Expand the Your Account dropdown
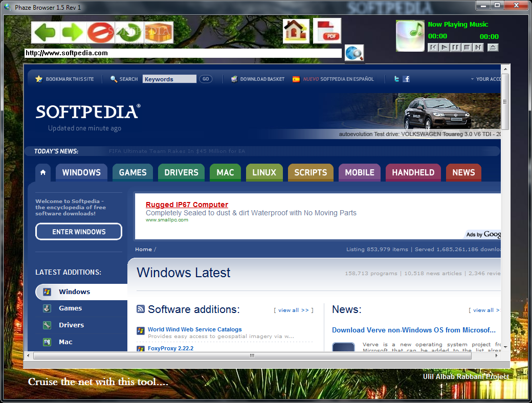532x403 pixels. tap(485, 79)
